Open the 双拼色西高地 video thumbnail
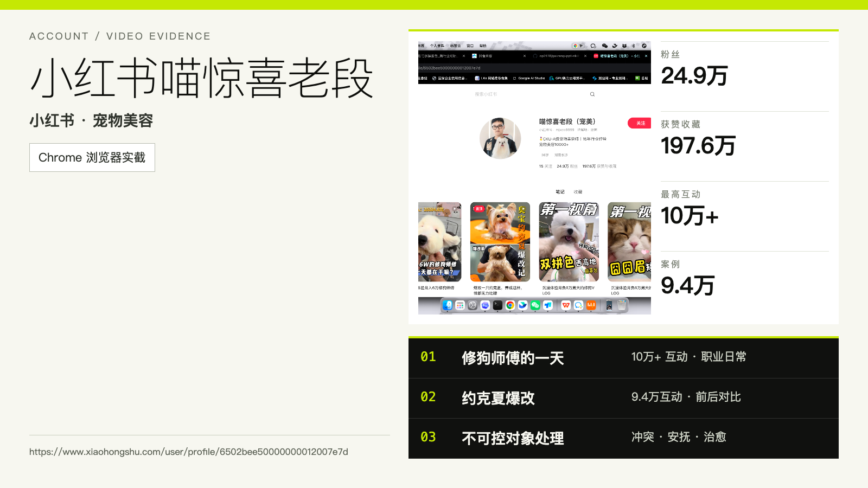This screenshot has width=868, height=488. pyautogui.click(x=569, y=242)
